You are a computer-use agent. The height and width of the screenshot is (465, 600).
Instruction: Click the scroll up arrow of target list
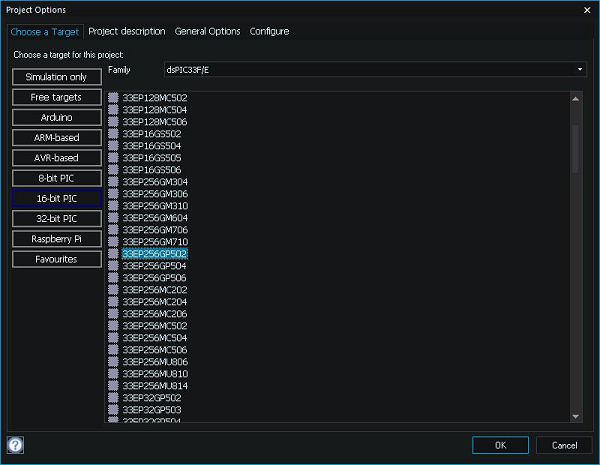click(576, 99)
